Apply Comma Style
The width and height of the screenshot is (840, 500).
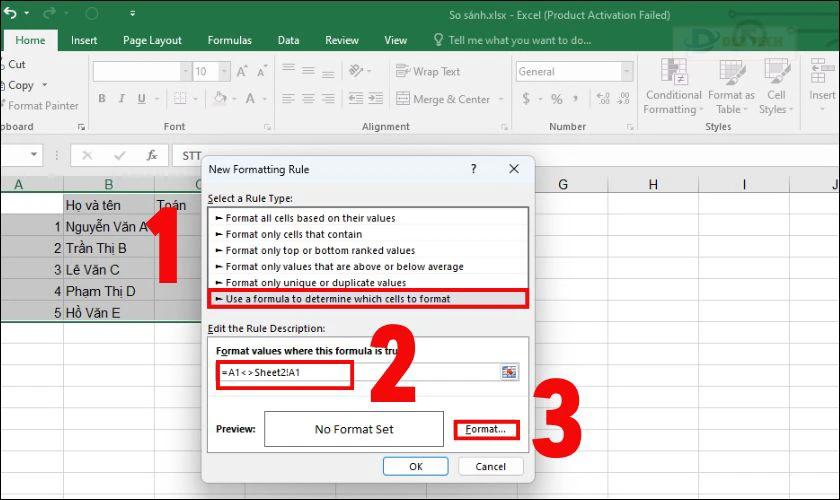pos(575,99)
